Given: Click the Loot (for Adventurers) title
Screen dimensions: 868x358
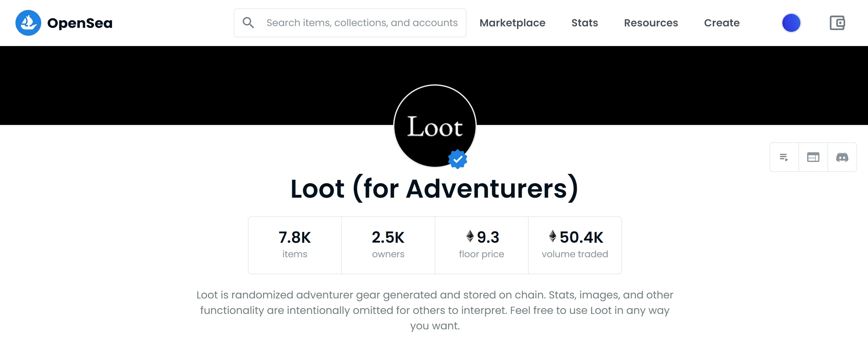Looking at the screenshot, I should pos(434,189).
